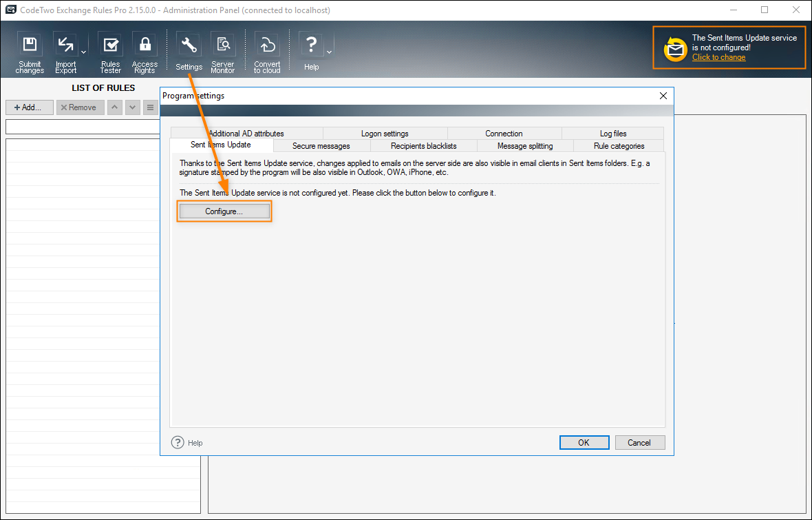Open the Connection tab
This screenshot has width=812, height=520.
[x=504, y=133]
